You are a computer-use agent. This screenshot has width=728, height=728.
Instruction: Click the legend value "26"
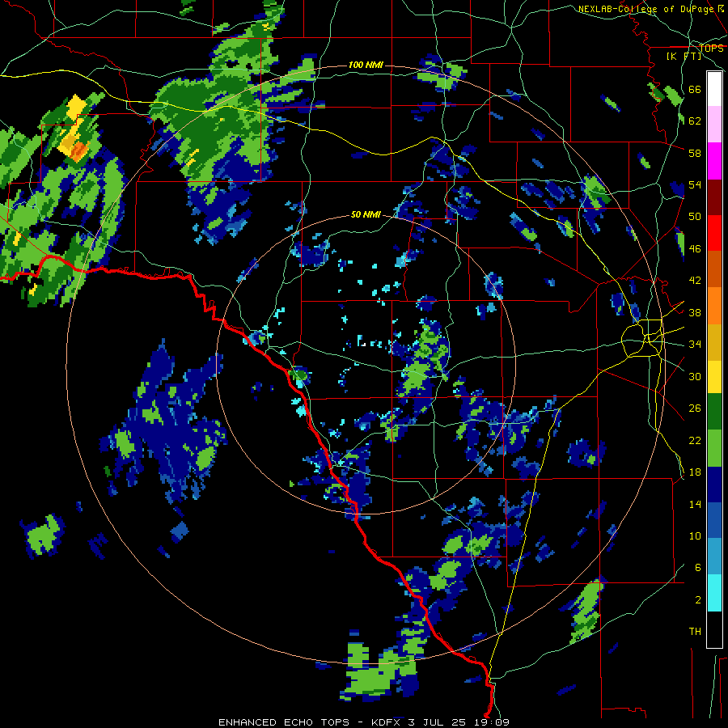(695, 408)
